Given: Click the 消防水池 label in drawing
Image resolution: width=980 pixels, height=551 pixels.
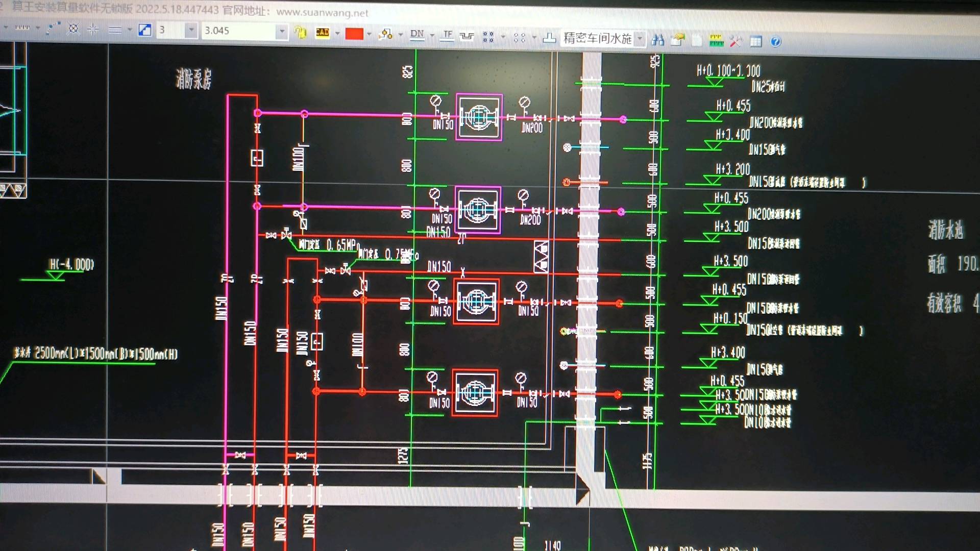Looking at the screenshot, I should click(x=946, y=230).
